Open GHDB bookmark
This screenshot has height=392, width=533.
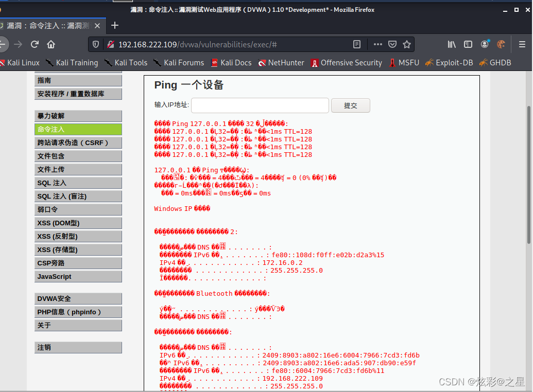tap(495, 63)
